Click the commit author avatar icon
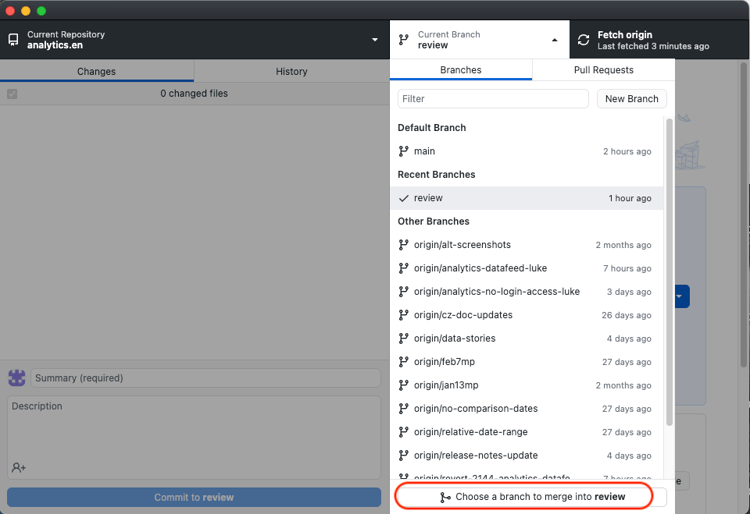The image size is (750, 514). point(16,378)
